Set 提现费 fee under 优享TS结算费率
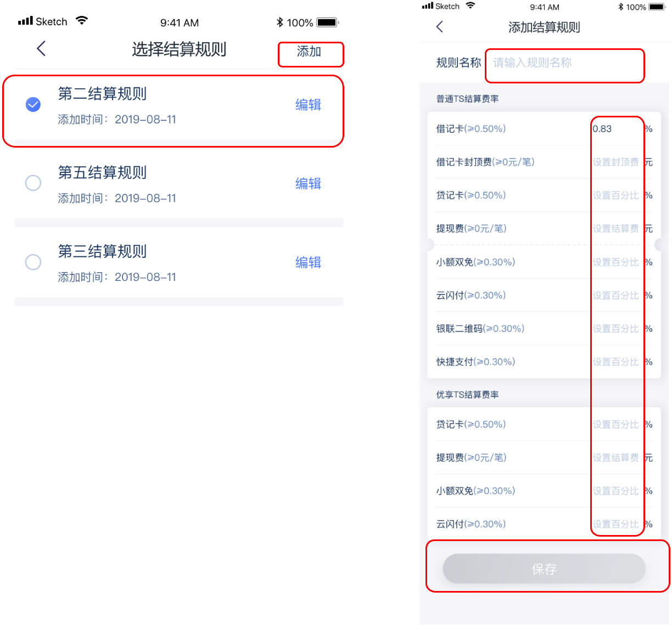 615,458
